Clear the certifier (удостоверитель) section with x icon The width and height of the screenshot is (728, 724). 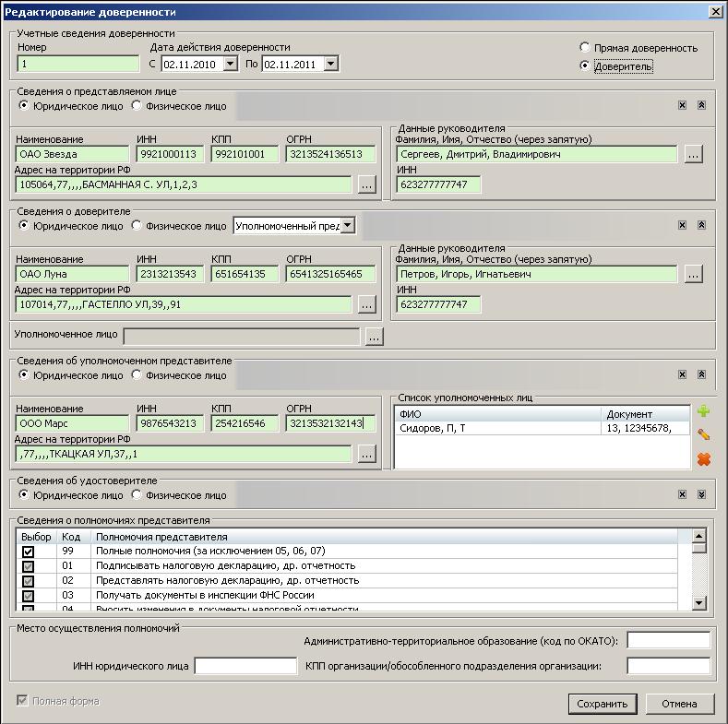pyautogui.click(x=682, y=494)
